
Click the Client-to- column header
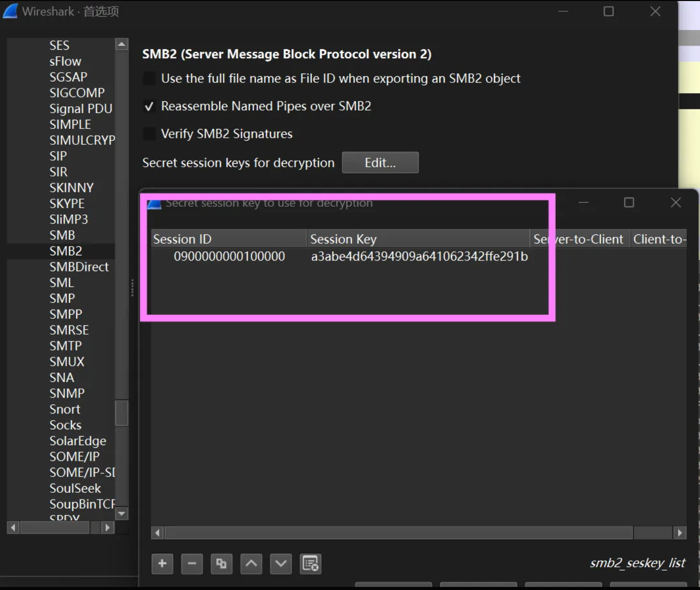[x=658, y=239]
